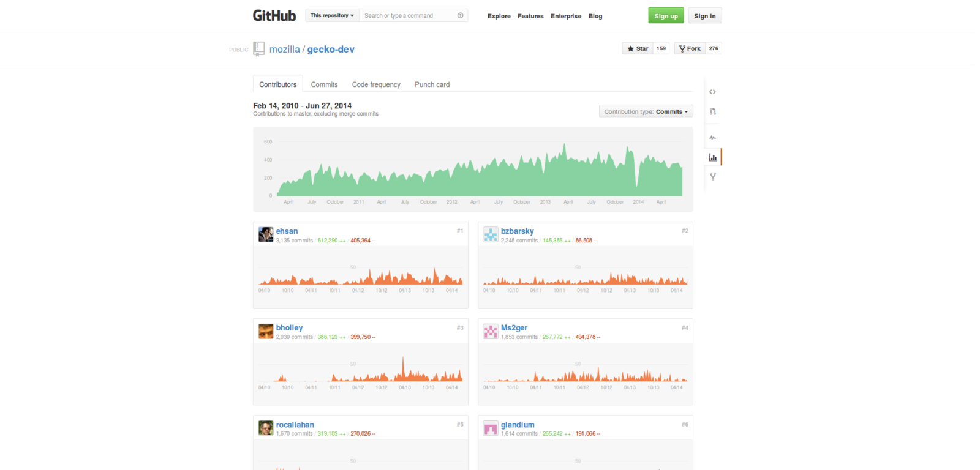Open the Enterprise menu link
Image resolution: width=980 pixels, height=470 pixels.
(566, 16)
